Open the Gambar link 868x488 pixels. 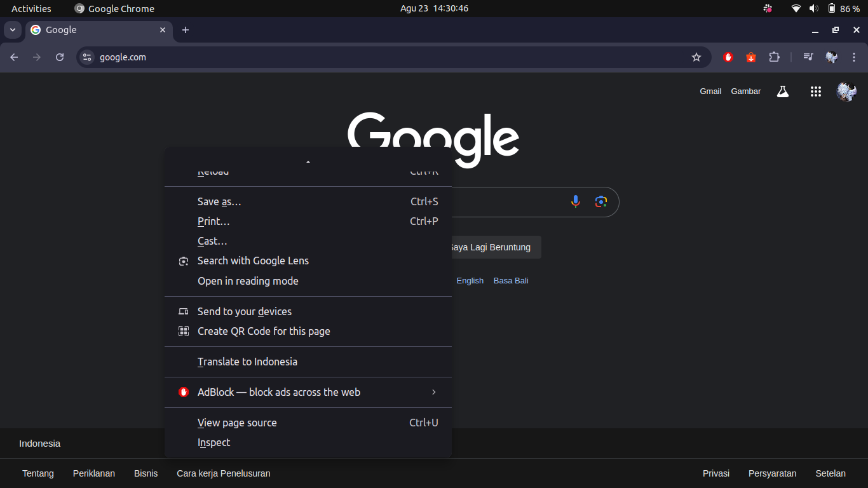tap(746, 91)
